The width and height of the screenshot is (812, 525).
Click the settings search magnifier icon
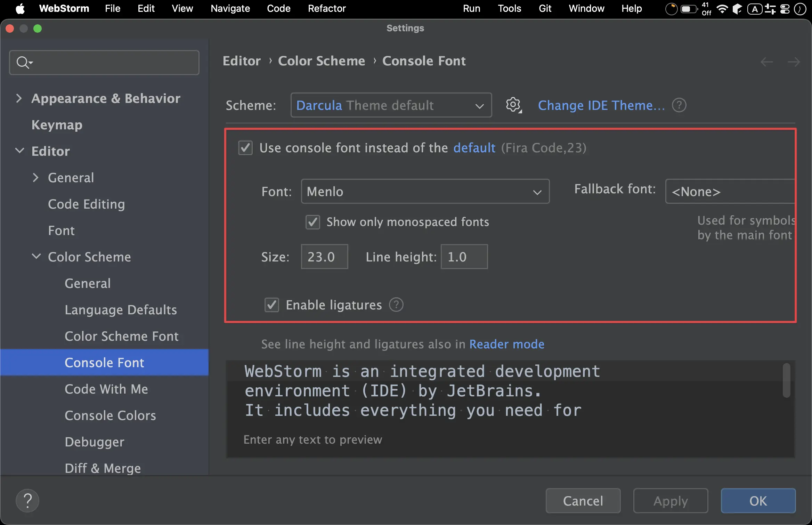[x=23, y=63]
